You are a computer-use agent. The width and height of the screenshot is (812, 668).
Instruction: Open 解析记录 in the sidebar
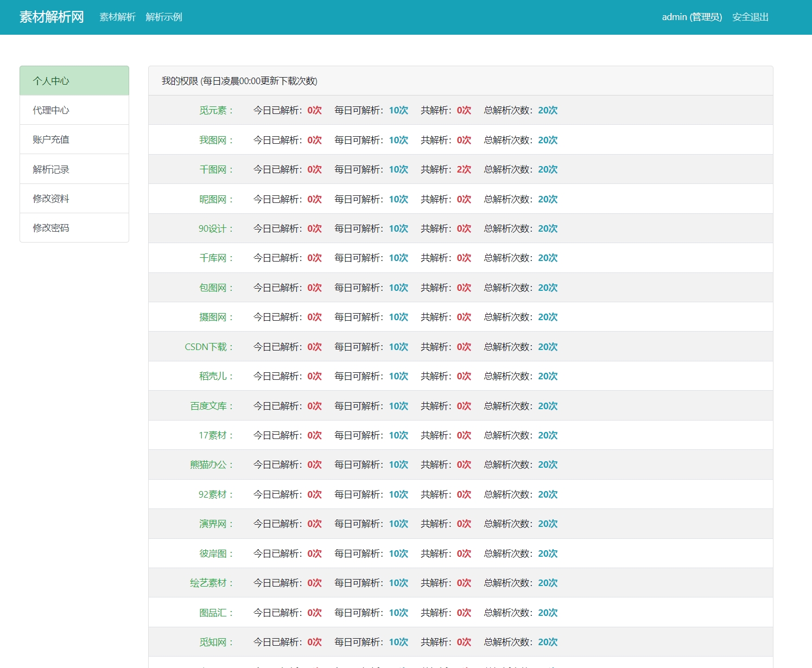point(74,169)
